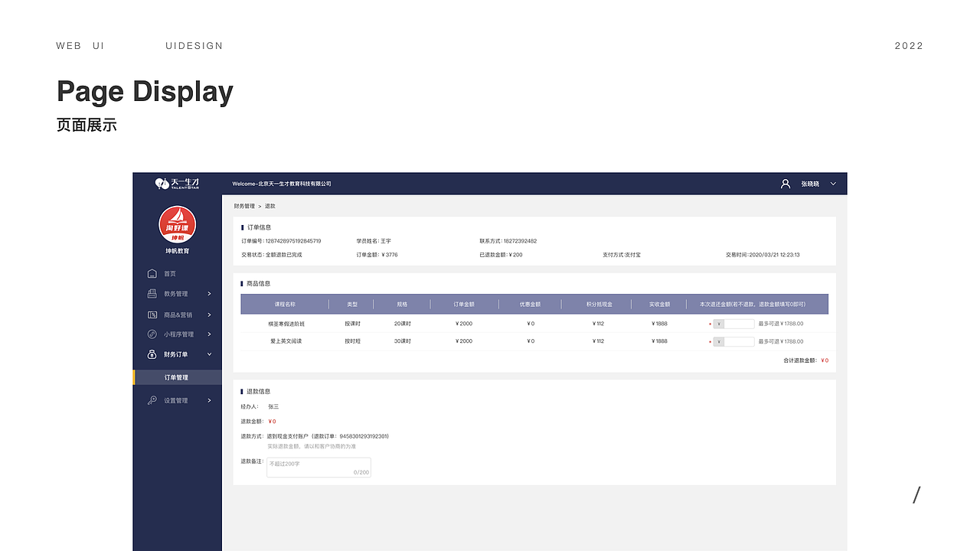This screenshot has height=551, width=980.
Task: Click the 规格 column header
Action: (403, 304)
